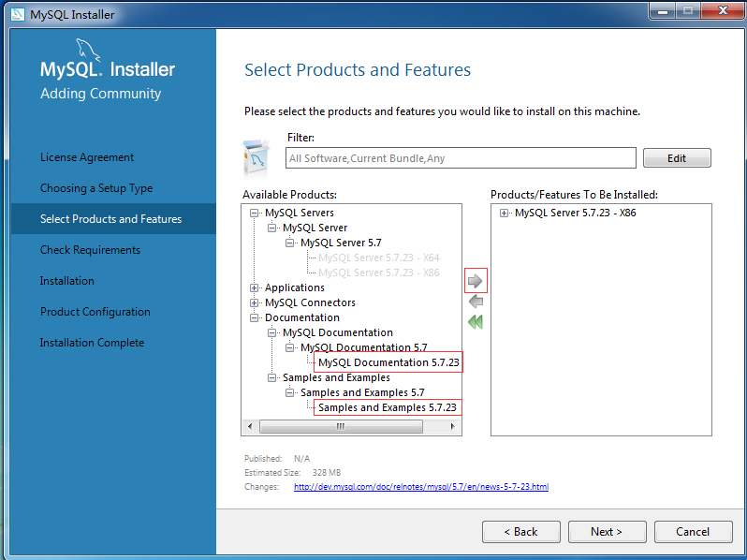The height and width of the screenshot is (560, 747).
Task: Go to Choosing a Setup Type step
Action: 96,188
